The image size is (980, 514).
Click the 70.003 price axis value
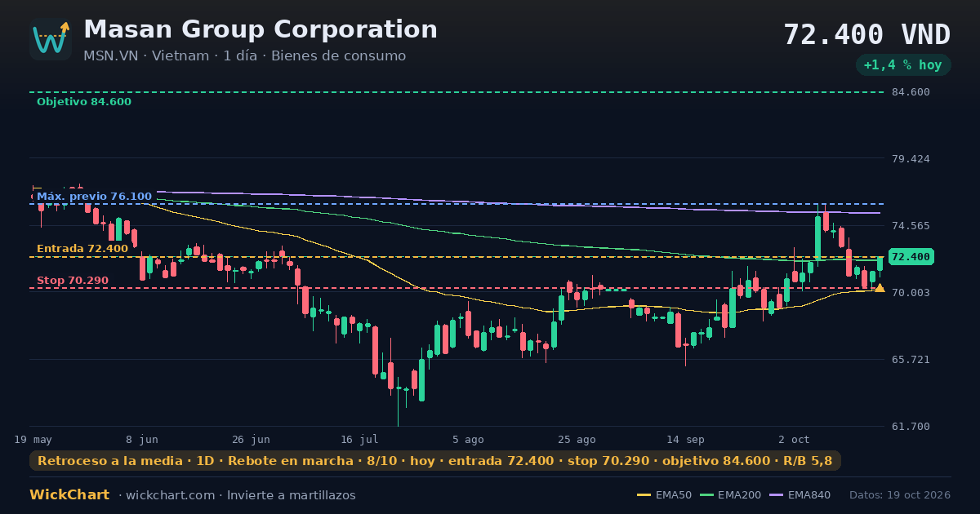click(911, 292)
